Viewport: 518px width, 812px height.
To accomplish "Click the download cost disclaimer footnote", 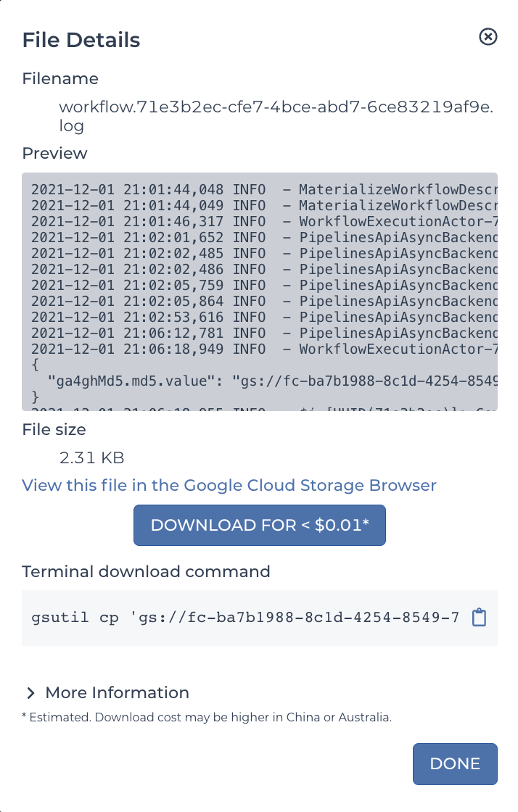I will [207, 717].
